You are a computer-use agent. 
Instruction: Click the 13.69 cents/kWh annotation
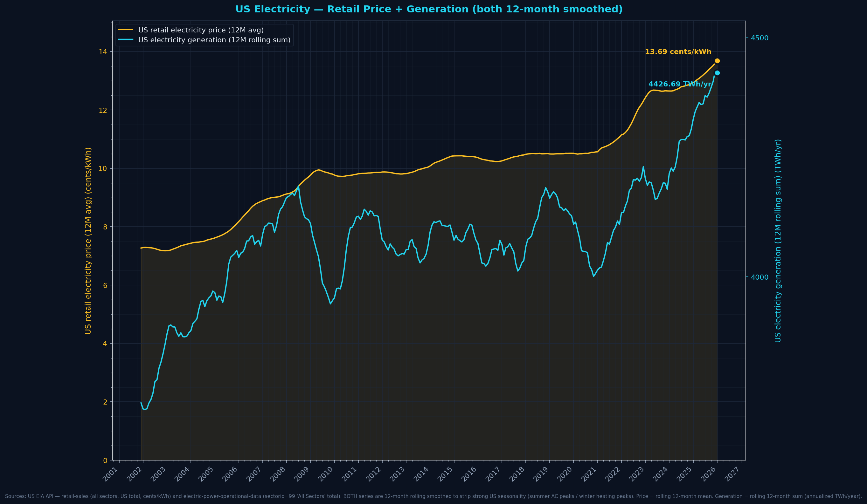tap(678, 52)
